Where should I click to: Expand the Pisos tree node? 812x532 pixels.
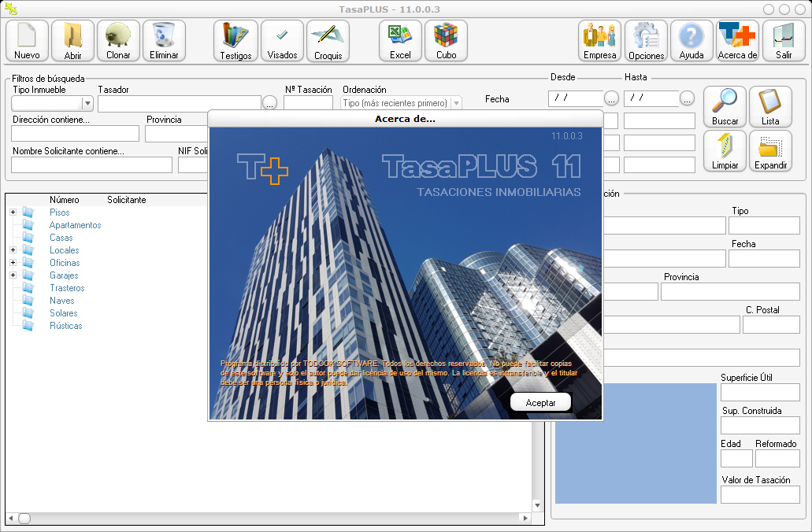[13, 212]
